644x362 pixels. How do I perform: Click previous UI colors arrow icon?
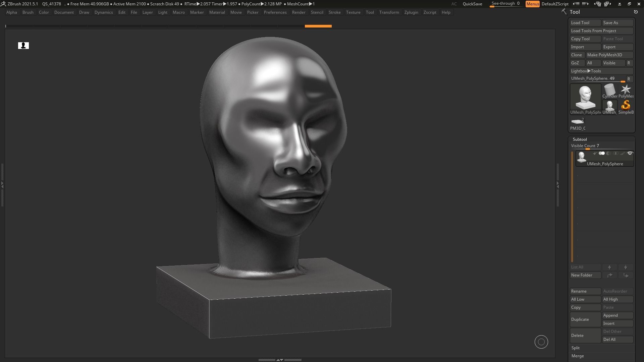click(576, 4)
